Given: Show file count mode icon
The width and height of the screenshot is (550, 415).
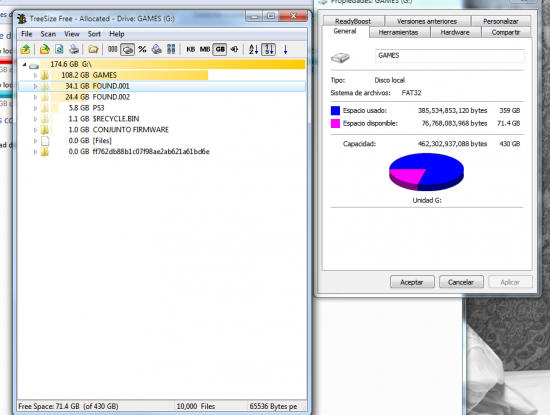Looking at the screenshot, I should pos(112,49).
